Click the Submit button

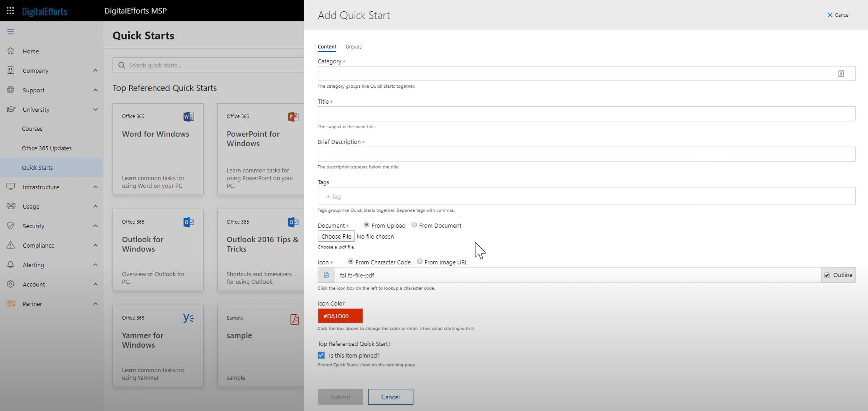340,397
